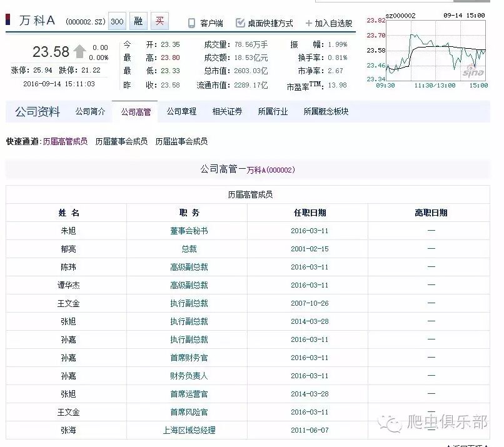
Task: Click the grey price arrow icon
Action: pos(79,52)
